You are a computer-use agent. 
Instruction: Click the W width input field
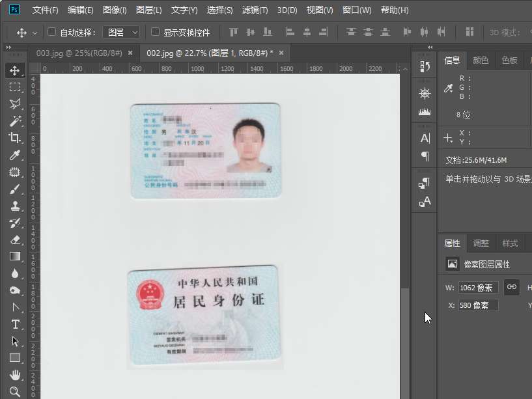click(x=479, y=288)
